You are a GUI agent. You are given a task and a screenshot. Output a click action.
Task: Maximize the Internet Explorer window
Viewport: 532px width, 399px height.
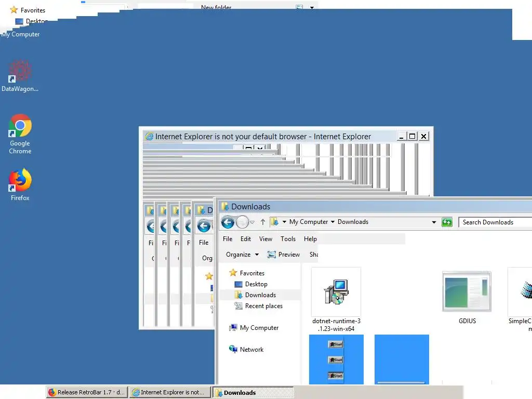[x=412, y=137]
